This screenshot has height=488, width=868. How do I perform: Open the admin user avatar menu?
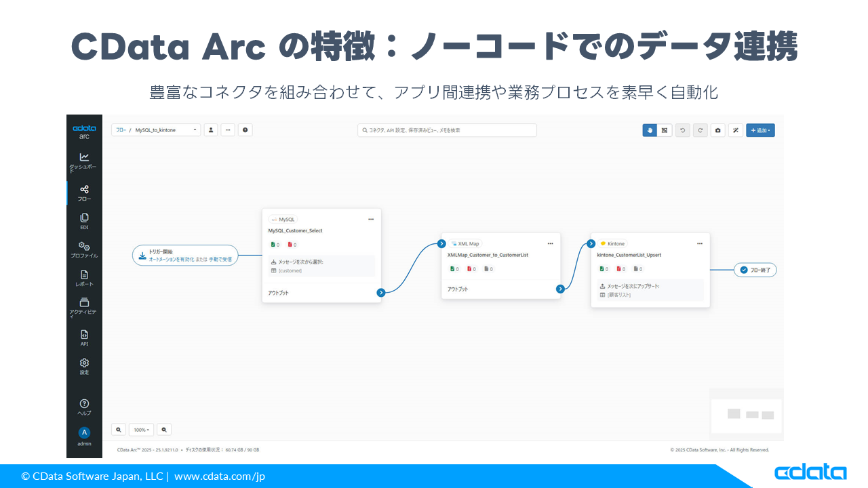pyautogui.click(x=84, y=432)
